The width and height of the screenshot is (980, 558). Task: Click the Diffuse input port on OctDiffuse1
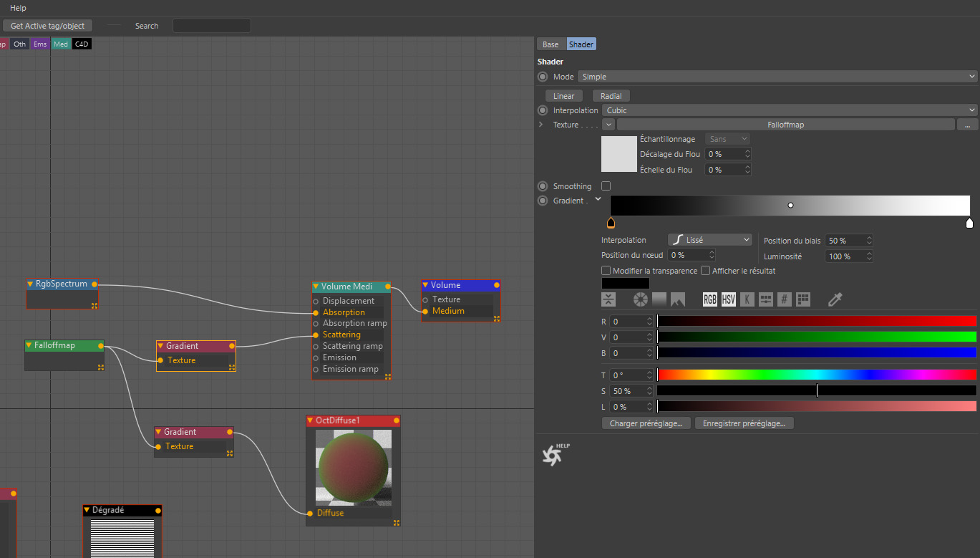tap(310, 513)
